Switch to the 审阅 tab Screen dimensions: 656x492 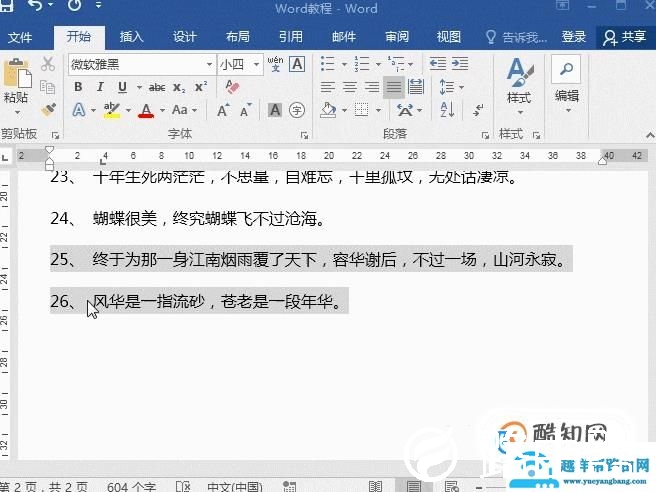point(397,37)
